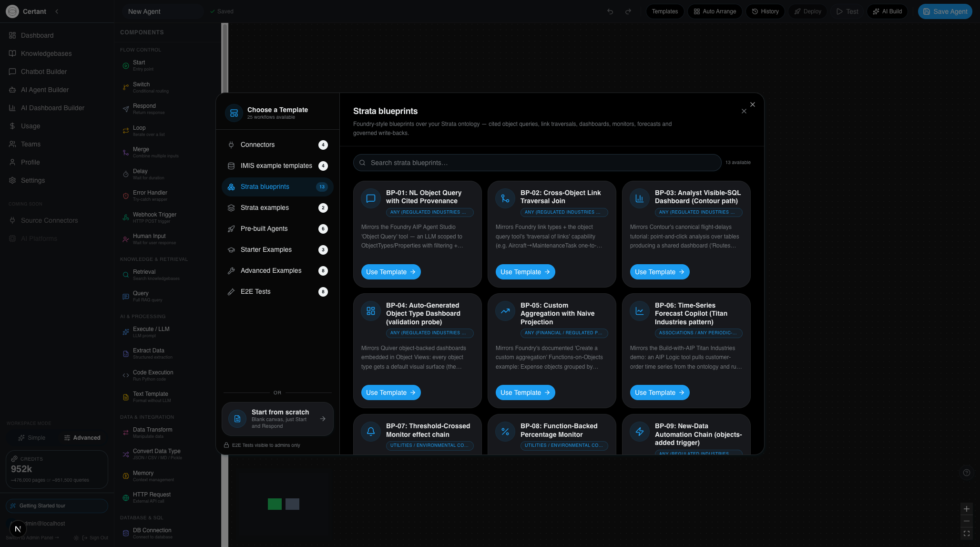Click the help question mark icon

(967, 473)
